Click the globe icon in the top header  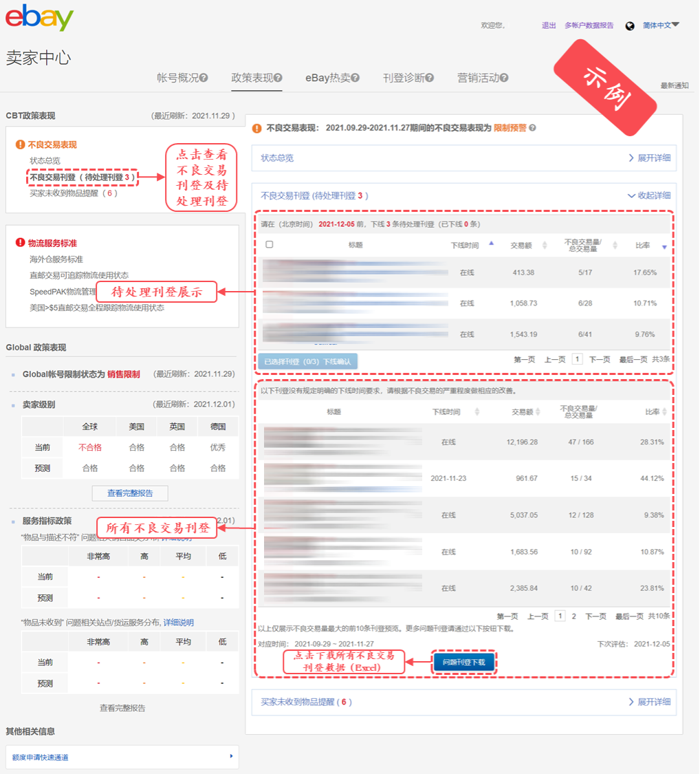tap(629, 25)
